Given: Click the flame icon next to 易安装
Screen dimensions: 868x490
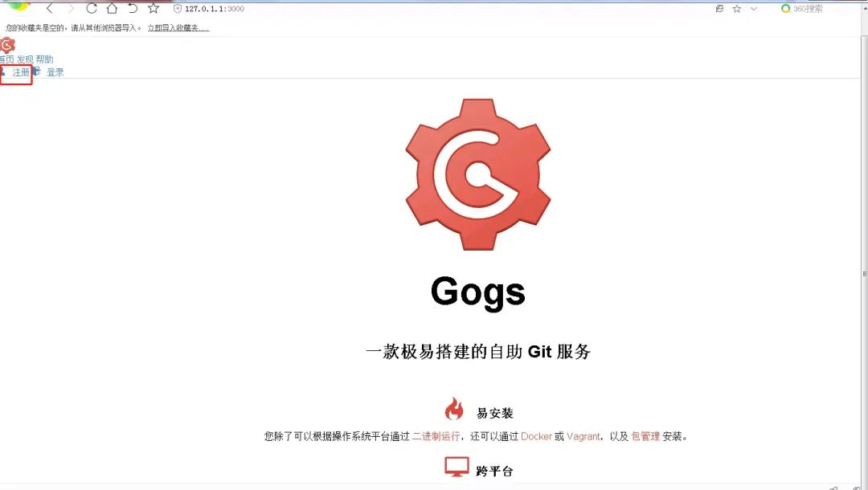Looking at the screenshot, I should coord(454,409).
